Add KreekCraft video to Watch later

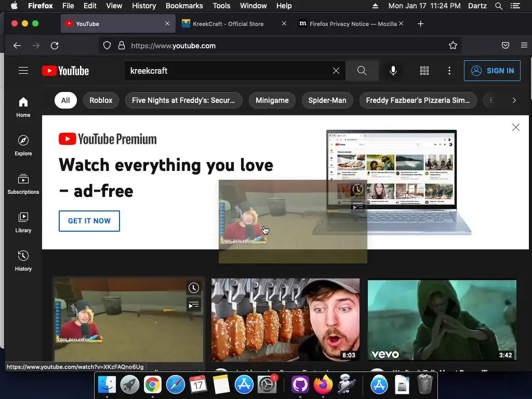point(194,288)
